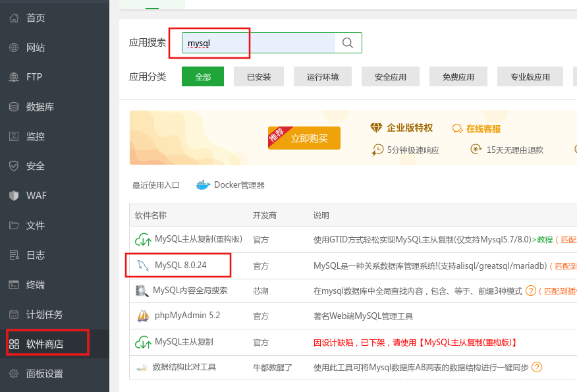Click the 5分钟极速响应 banner text
Viewport: 577px width, 392px height.
[413, 150]
